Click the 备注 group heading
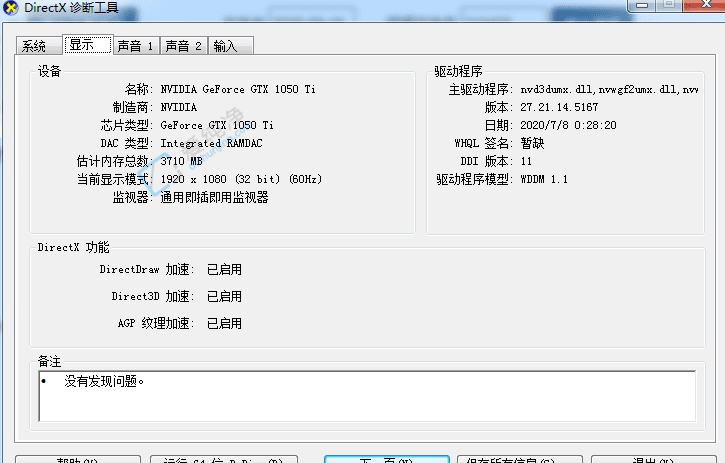 pyautogui.click(x=49, y=361)
